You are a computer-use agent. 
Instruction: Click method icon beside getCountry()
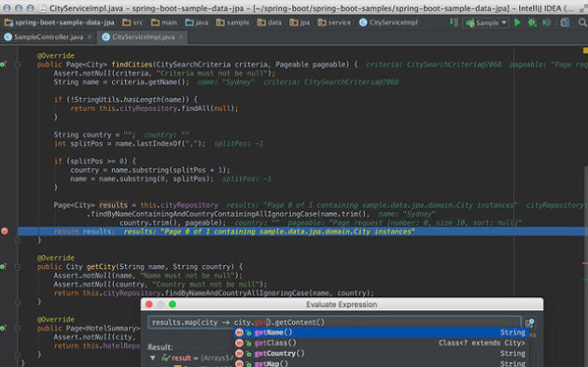coord(239,354)
